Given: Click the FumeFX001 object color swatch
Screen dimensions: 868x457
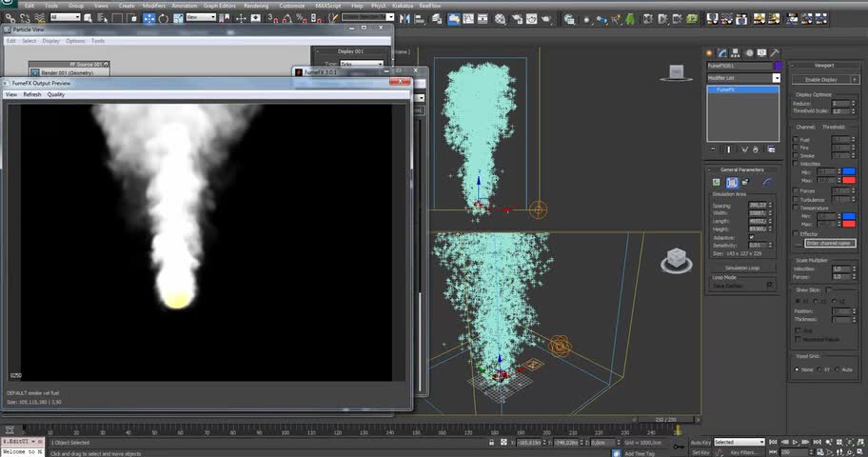Looking at the screenshot, I should pyautogui.click(x=777, y=66).
